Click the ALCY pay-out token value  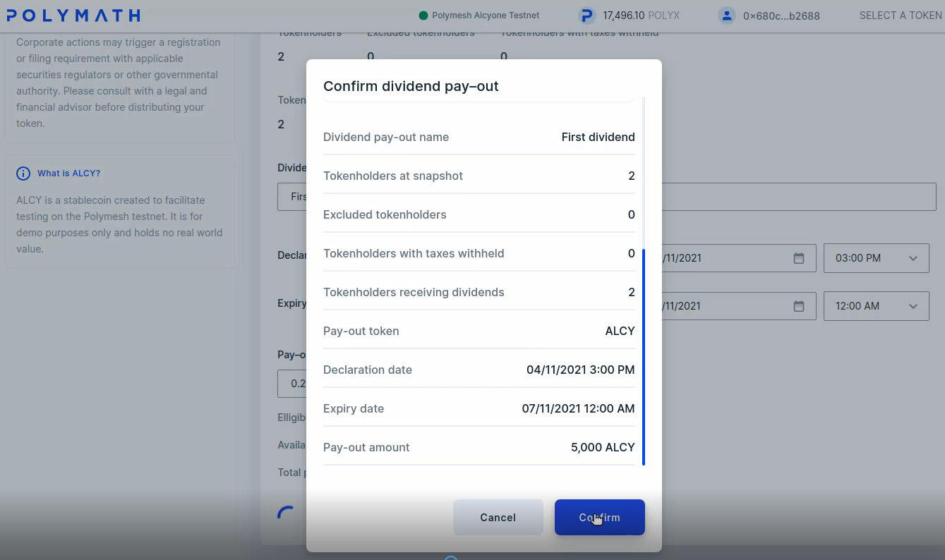click(x=620, y=331)
